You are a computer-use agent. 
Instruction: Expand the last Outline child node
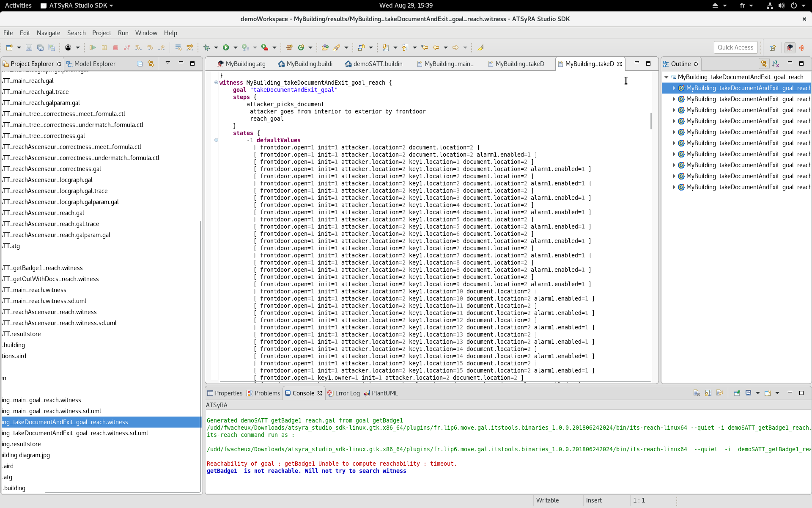[x=674, y=187]
